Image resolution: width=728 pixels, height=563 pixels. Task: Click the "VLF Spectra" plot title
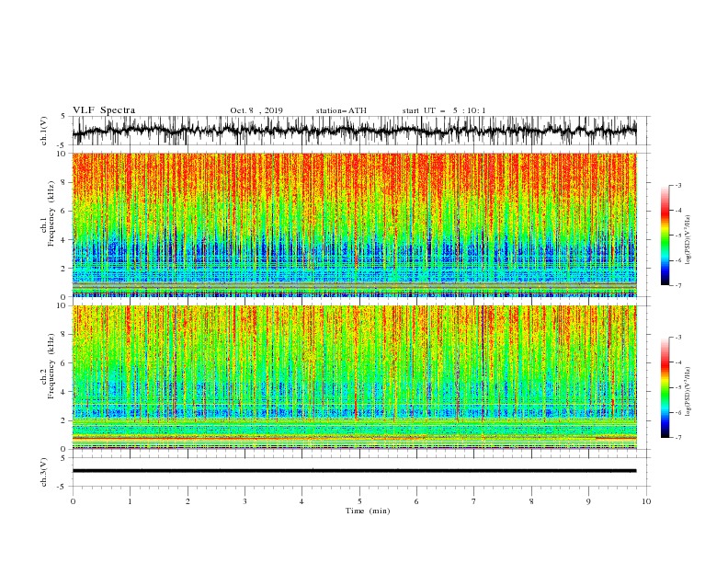(x=104, y=110)
